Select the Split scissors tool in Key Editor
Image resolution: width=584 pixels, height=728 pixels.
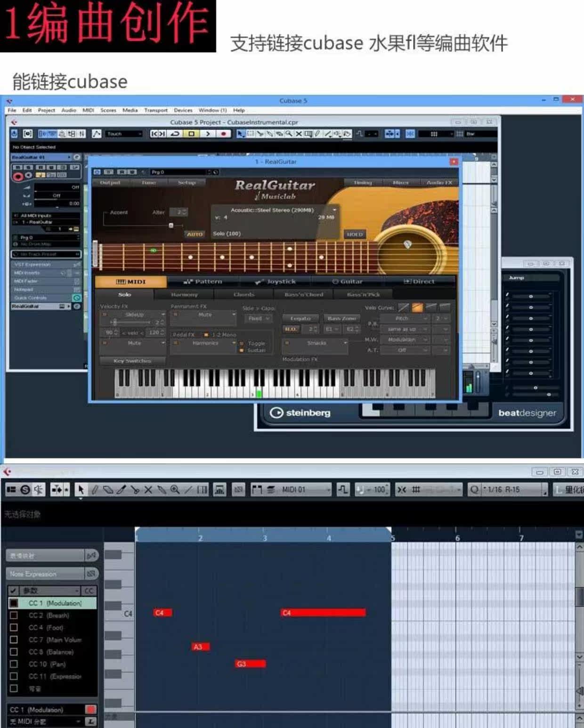(135, 490)
